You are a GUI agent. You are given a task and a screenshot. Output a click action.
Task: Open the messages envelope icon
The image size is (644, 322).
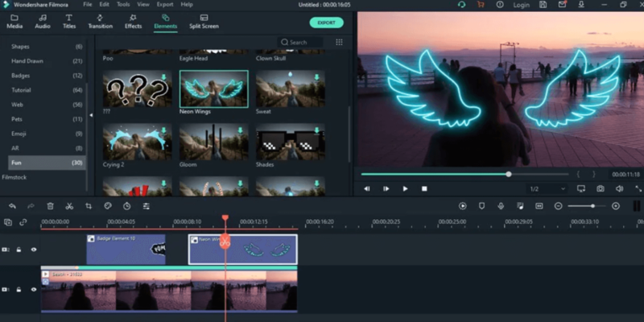pyautogui.click(x=562, y=5)
